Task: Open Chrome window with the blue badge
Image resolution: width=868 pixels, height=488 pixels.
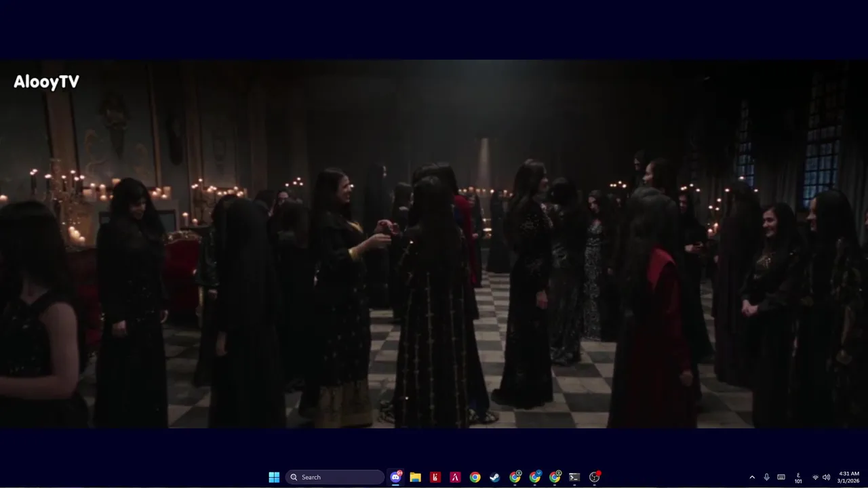Action: pyautogui.click(x=535, y=477)
